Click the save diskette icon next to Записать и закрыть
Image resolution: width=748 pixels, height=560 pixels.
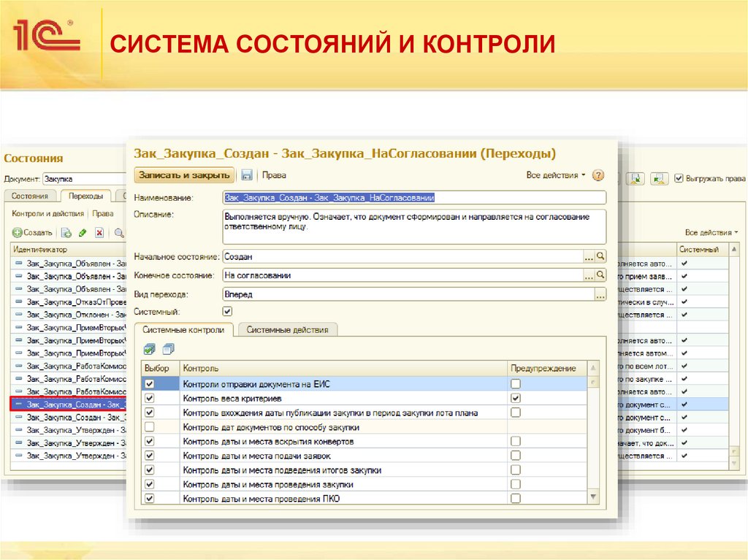pos(247,175)
